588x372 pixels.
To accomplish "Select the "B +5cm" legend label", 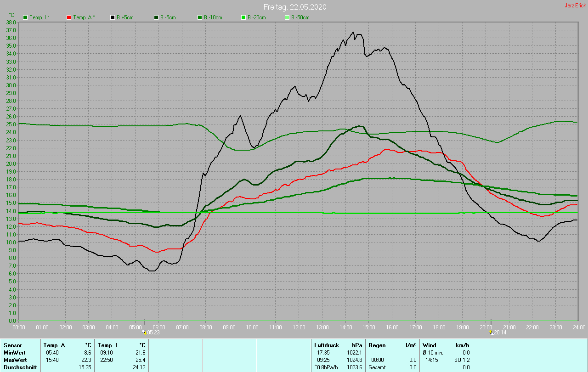I will (x=125, y=17).
